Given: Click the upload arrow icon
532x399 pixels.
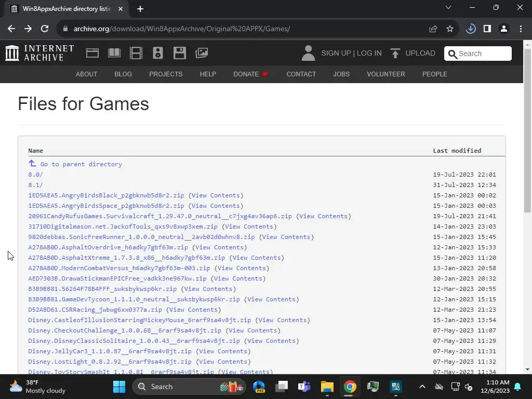Looking at the screenshot, I should pos(395,54).
